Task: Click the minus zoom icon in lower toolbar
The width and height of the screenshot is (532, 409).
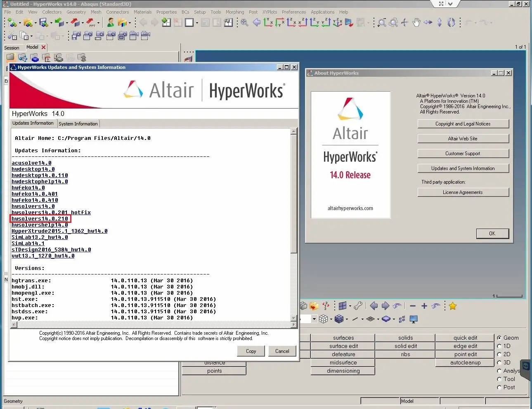Action: point(412,306)
